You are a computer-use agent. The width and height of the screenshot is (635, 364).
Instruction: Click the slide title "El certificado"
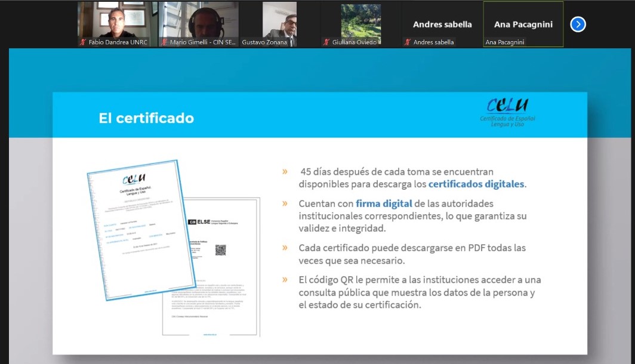146,118
